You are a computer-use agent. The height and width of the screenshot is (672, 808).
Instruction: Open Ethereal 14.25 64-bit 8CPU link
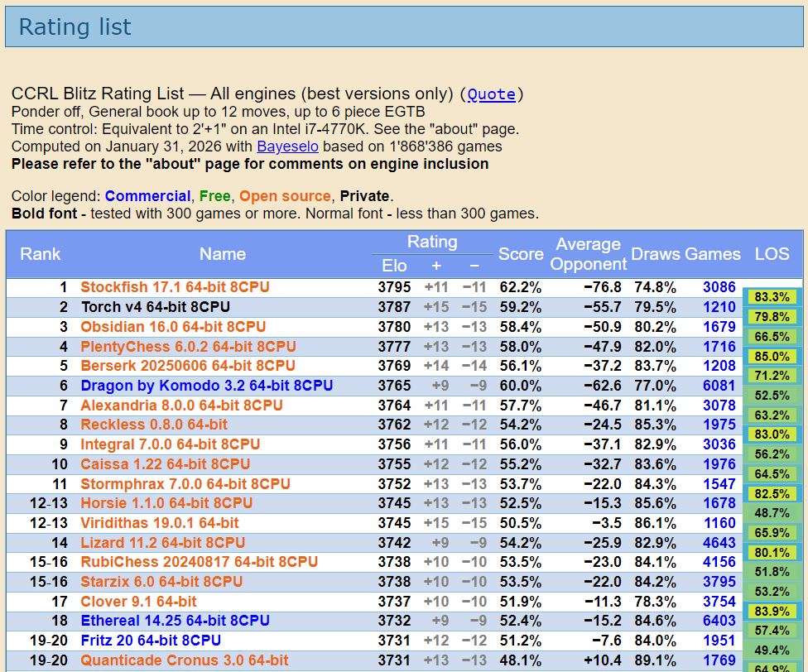(175, 621)
